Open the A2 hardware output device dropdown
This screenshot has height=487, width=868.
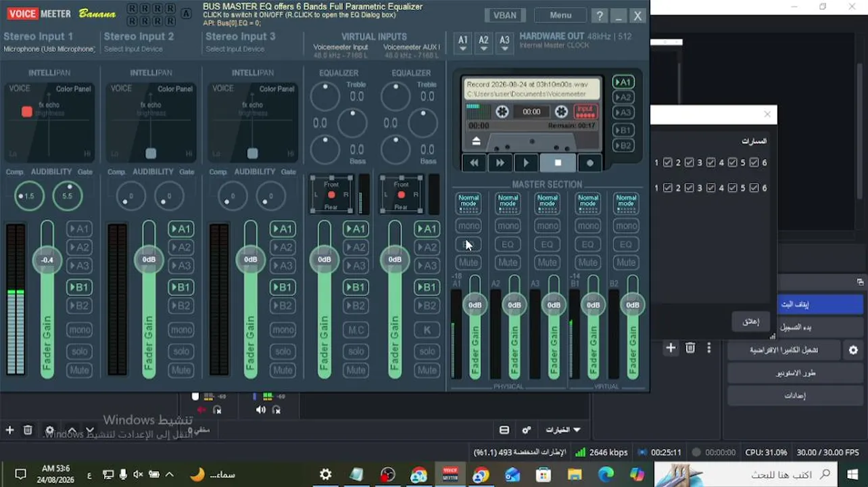tap(483, 43)
